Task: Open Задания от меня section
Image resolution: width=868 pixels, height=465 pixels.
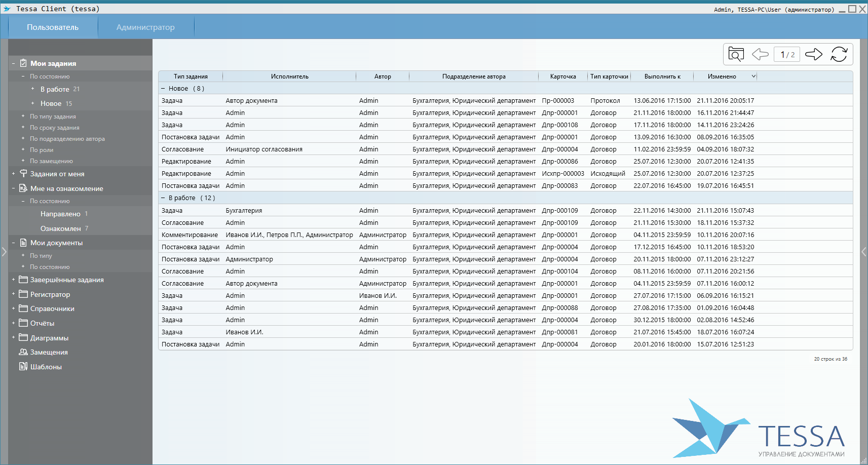Action: click(57, 174)
